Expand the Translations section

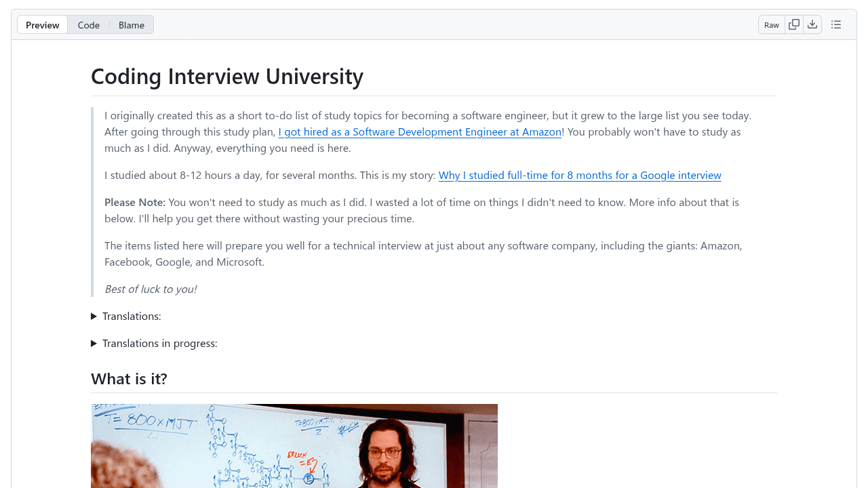coord(126,317)
